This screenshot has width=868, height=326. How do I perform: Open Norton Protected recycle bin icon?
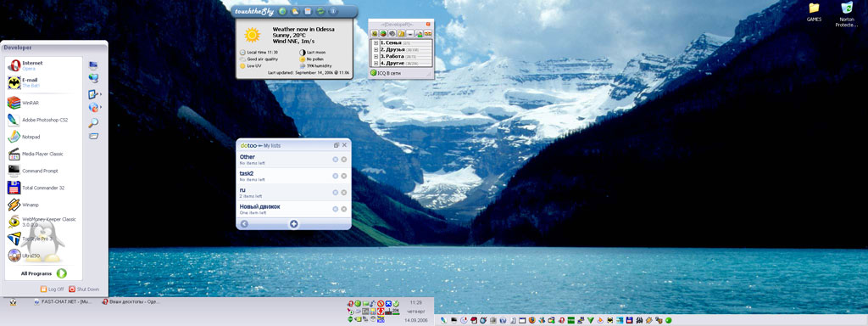coord(847,14)
